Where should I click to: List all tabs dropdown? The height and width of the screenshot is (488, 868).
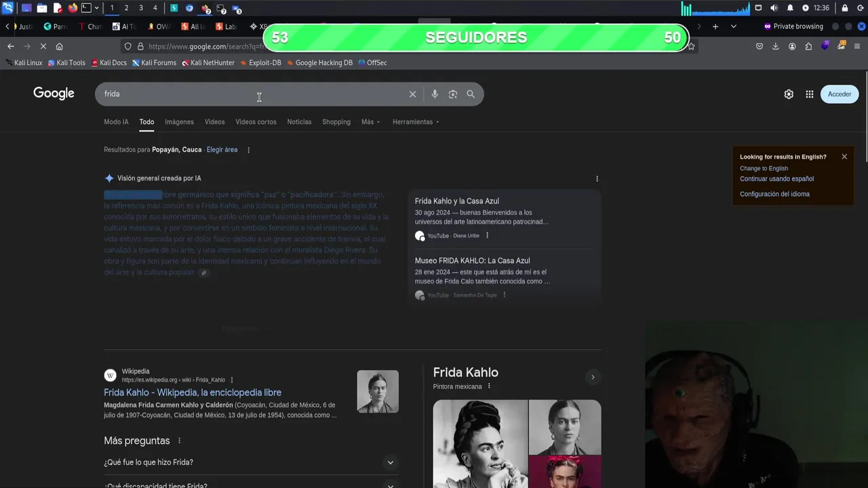pyautogui.click(x=733, y=26)
